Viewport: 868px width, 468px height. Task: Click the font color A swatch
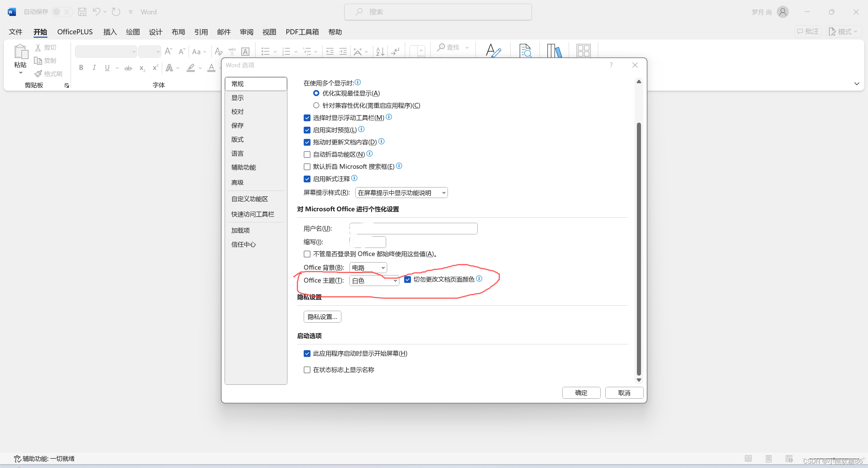click(x=211, y=68)
